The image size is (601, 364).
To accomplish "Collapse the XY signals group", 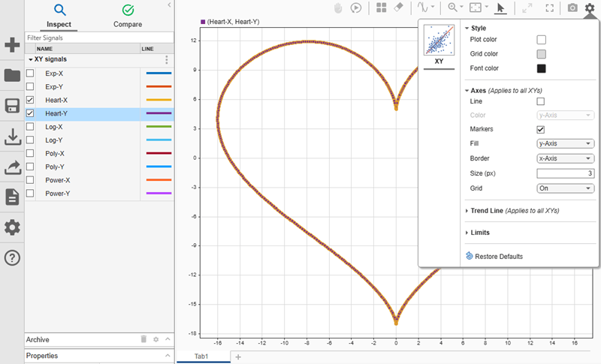I will tap(30, 59).
